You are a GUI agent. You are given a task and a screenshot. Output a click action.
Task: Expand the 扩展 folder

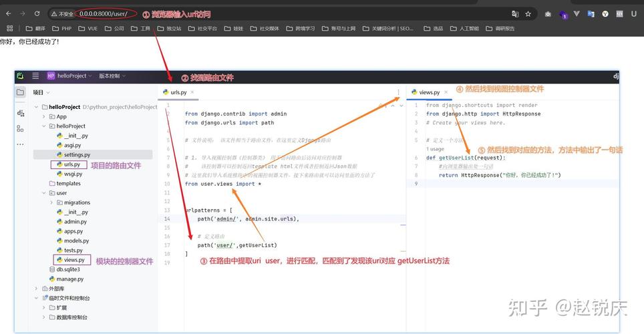[44, 308]
